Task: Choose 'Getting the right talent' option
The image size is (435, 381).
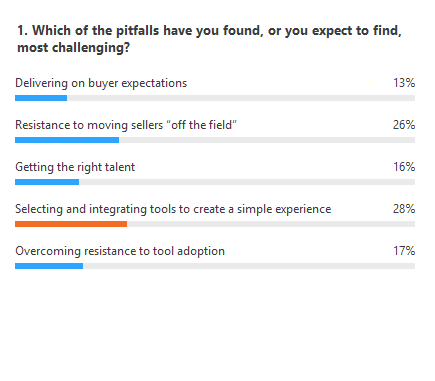Action: point(75,167)
